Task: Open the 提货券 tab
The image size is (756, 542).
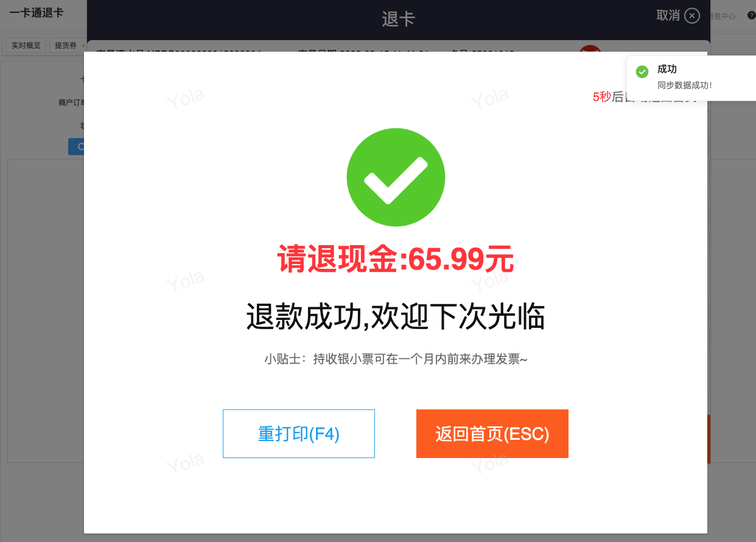Action: (x=66, y=46)
